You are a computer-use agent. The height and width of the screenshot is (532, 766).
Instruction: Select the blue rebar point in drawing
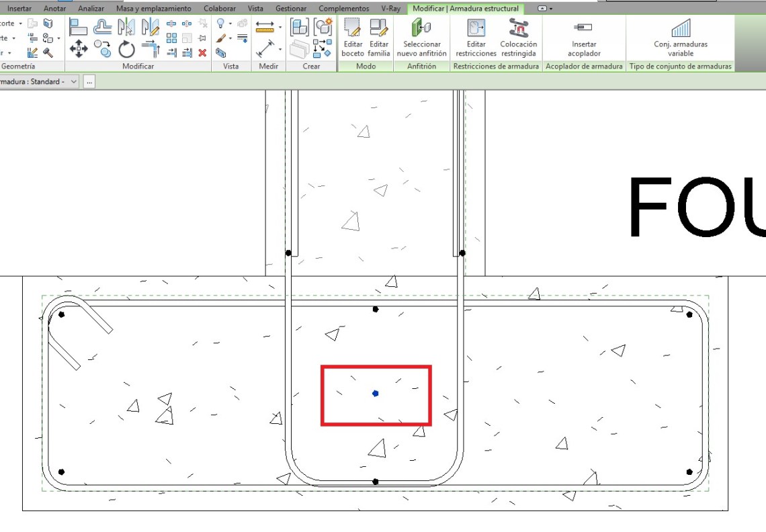(x=375, y=393)
